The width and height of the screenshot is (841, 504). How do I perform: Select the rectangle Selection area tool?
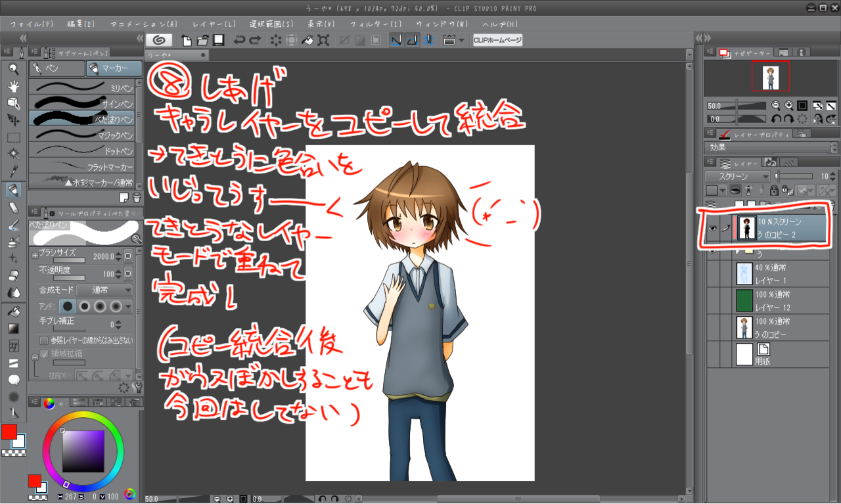[13, 137]
